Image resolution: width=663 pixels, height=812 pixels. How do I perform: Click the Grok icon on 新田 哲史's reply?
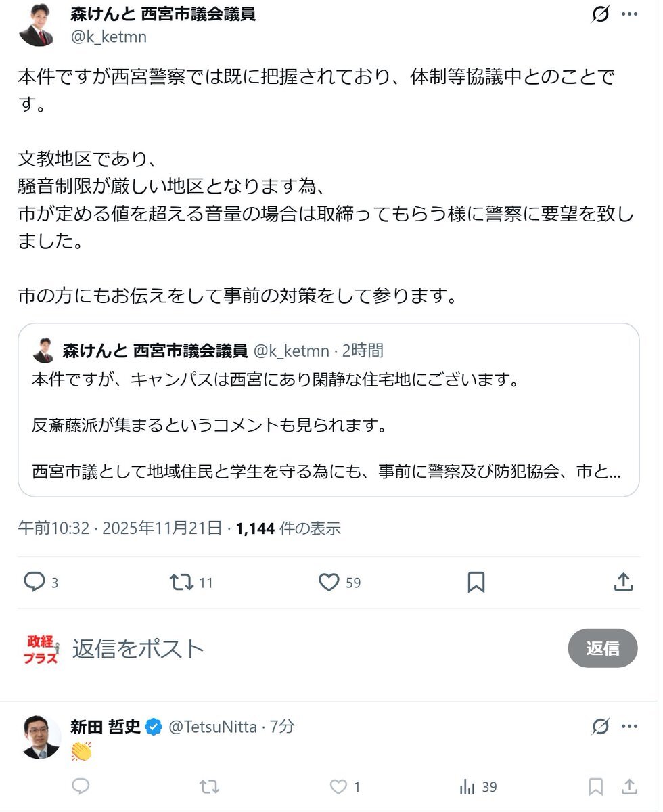tap(600, 727)
